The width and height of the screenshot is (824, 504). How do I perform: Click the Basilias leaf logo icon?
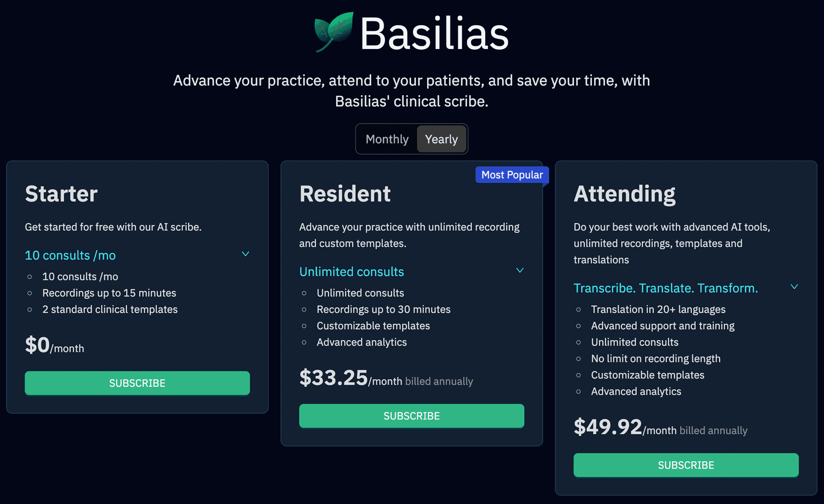(334, 31)
